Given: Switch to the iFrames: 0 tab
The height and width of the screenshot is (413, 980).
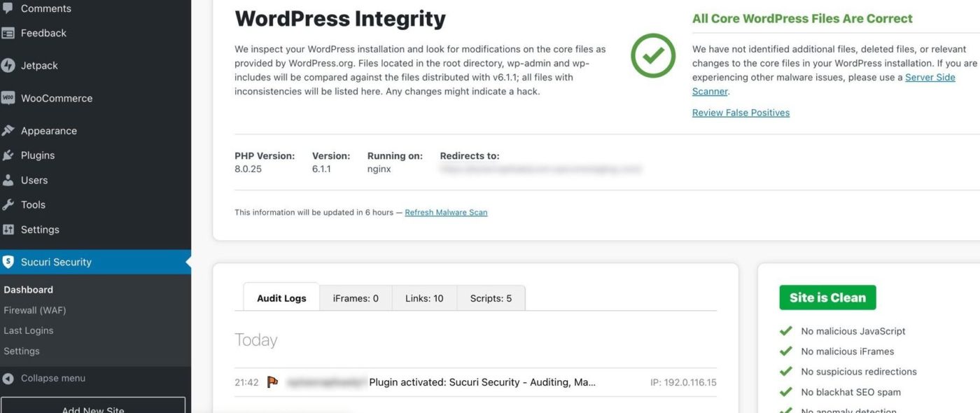Looking at the screenshot, I should [356, 298].
